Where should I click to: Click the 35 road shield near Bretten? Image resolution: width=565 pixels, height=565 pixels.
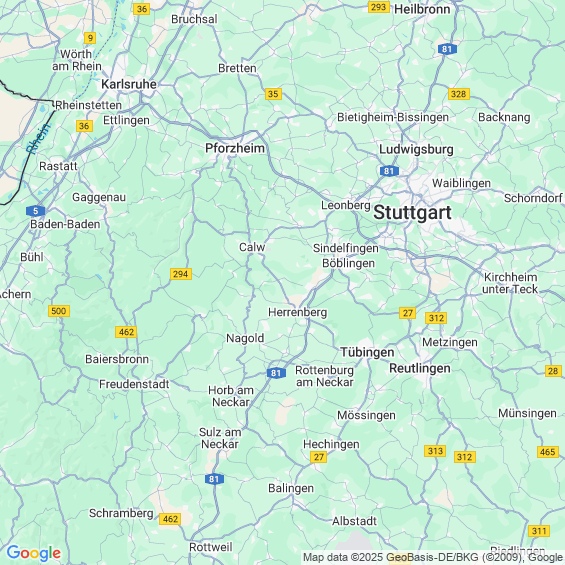tap(273, 94)
